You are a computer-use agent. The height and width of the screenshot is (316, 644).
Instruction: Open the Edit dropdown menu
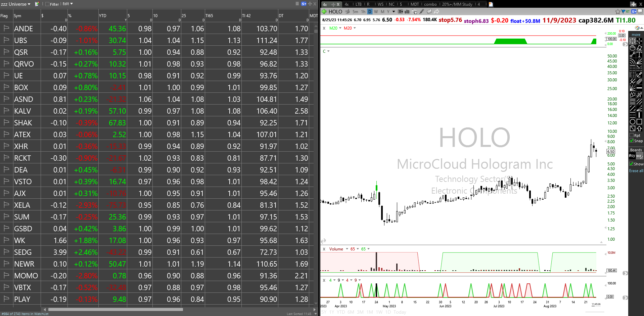[x=67, y=4]
